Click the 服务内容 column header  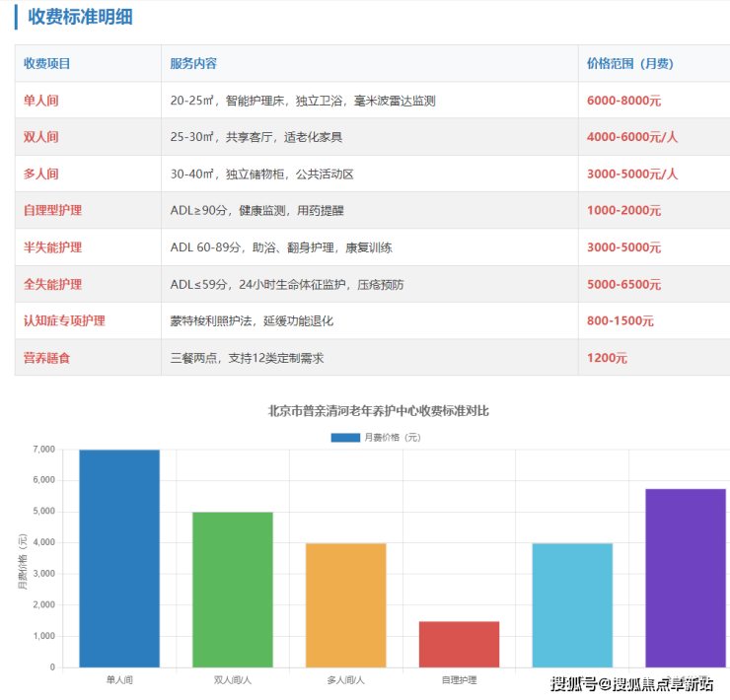193,64
